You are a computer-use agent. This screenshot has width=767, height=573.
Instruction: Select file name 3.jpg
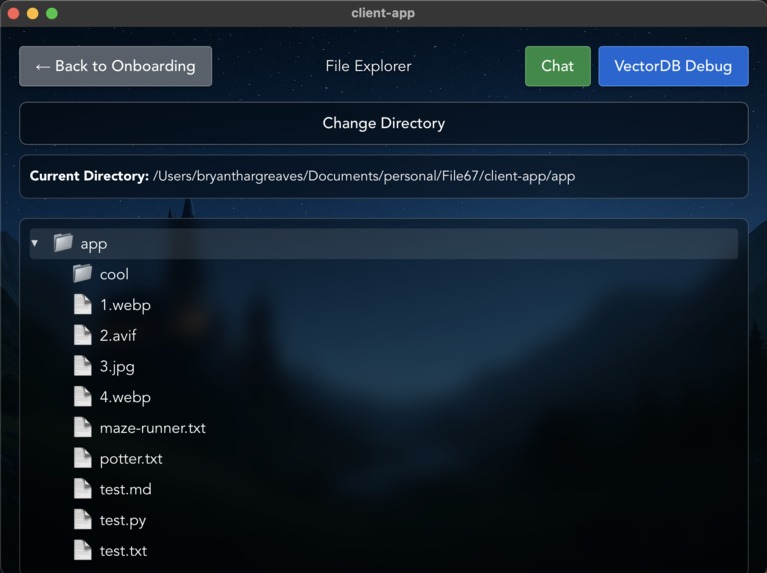pos(117,367)
